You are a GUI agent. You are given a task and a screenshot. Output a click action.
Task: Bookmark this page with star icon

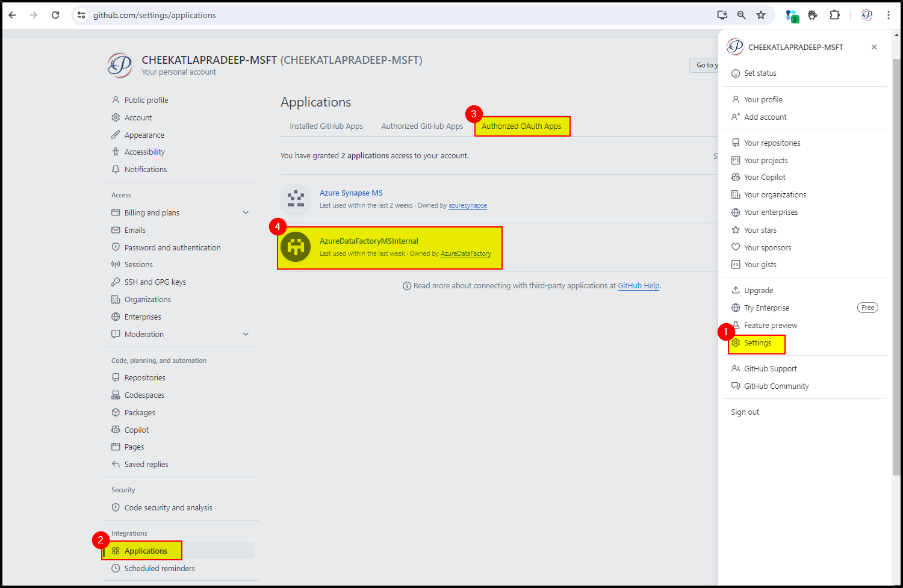click(761, 15)
